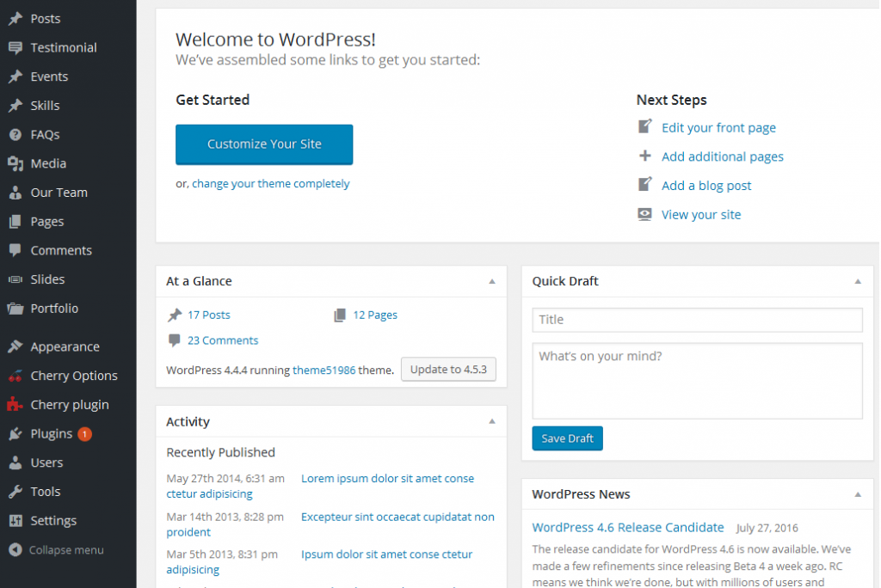Viewport: 881px width, 588px height.
Task: Click the Tools wrench icon
Action: click(x=15, y=492)
